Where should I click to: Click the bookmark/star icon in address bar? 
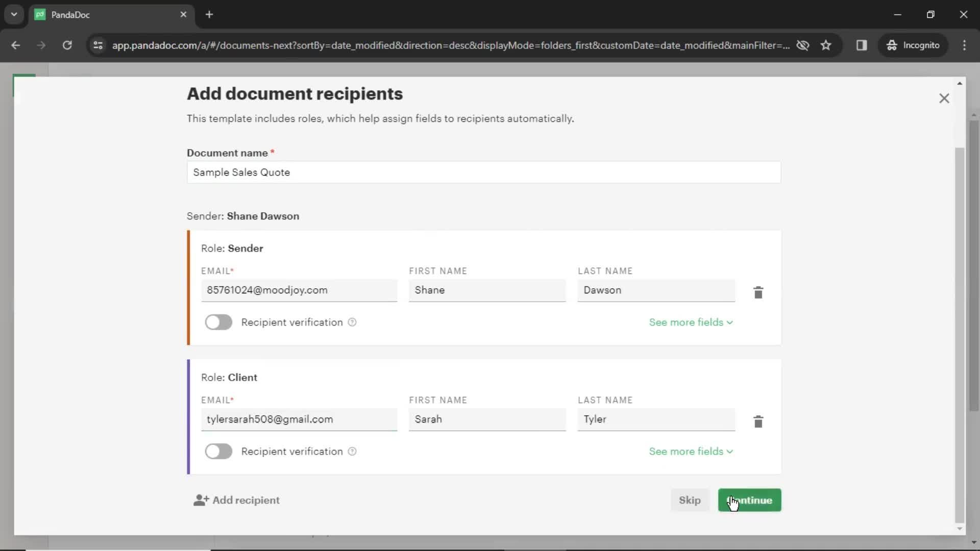pyautogui.click(x=826, y=45)
